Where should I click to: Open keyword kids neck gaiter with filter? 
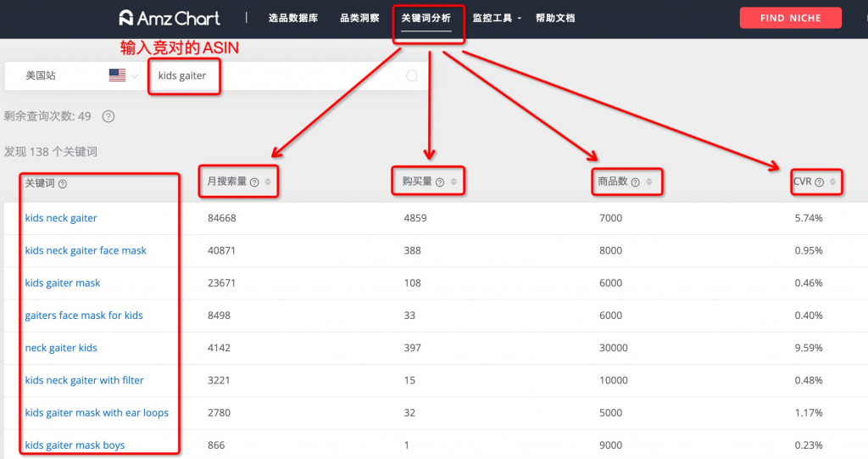84,380
